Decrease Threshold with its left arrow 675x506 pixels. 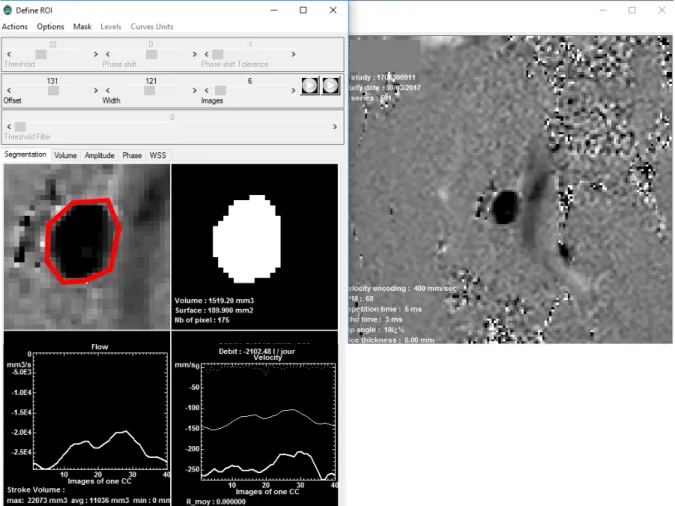(x=9, y=54)
